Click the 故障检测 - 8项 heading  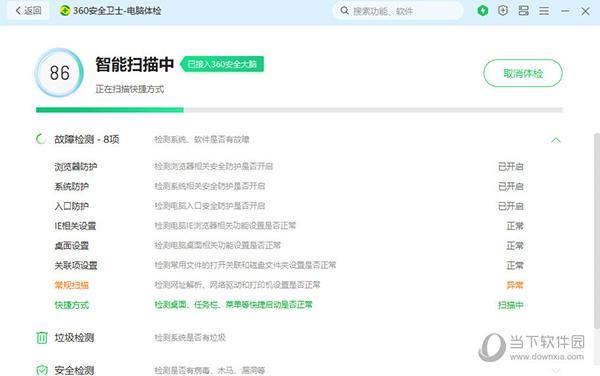[87, 139]
